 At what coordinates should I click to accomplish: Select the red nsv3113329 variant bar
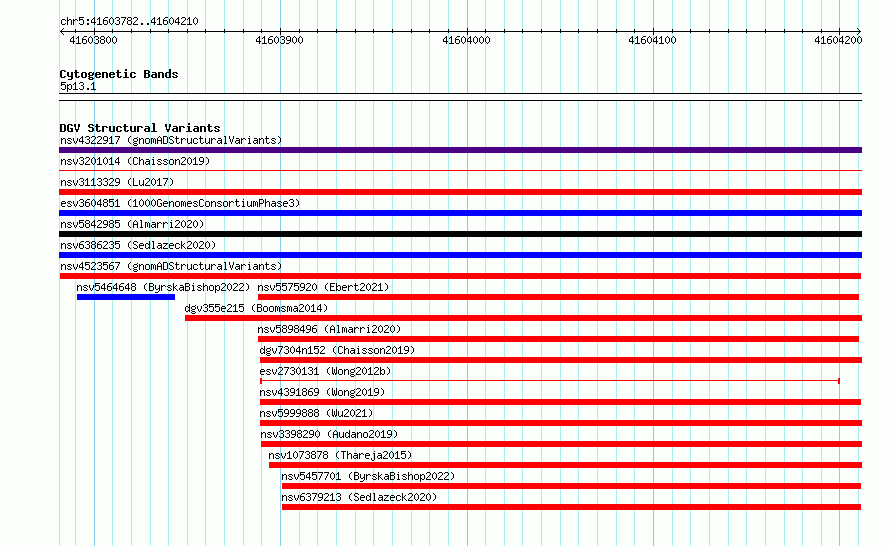460,192
